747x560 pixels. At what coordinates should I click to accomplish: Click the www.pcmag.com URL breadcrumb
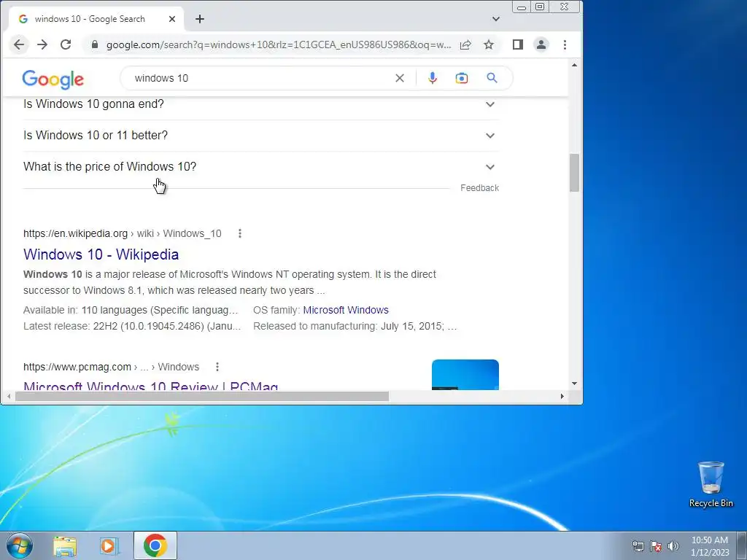coord(111,367)
